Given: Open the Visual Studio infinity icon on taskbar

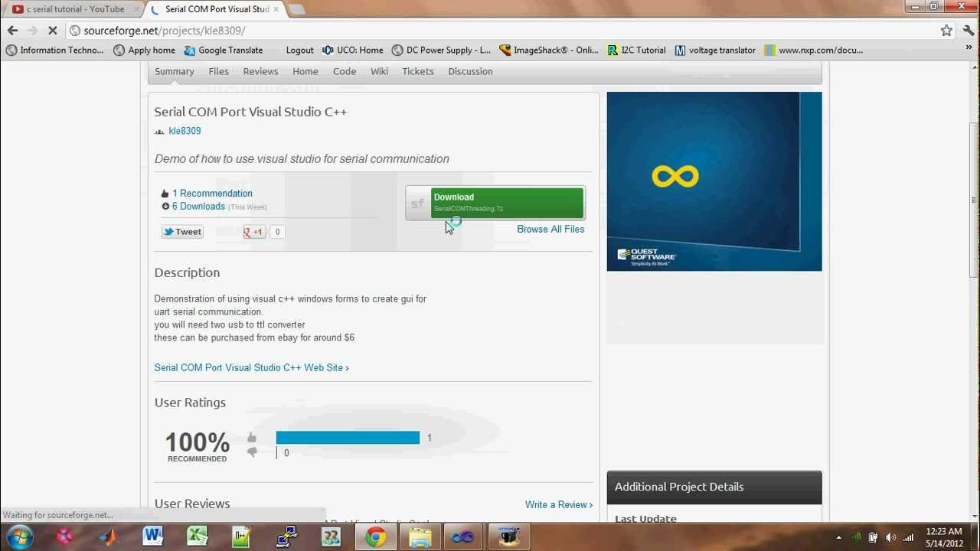Looking at the screenshot, I should click(463, 536).
